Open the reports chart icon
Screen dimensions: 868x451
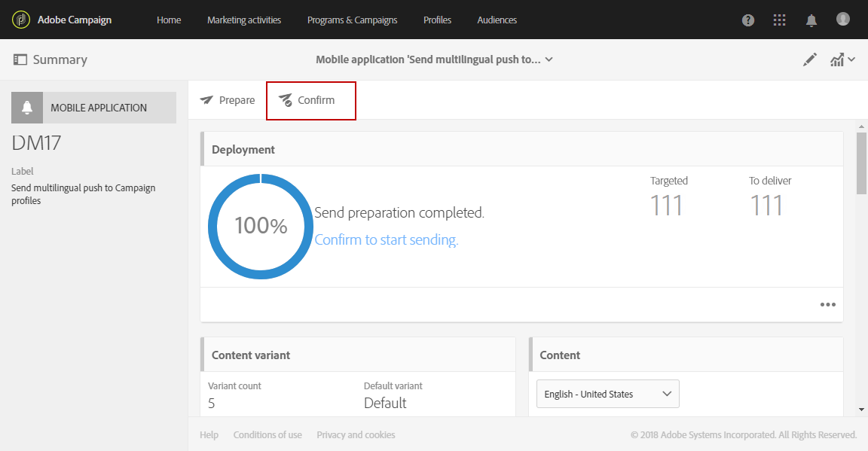point(837,59)
